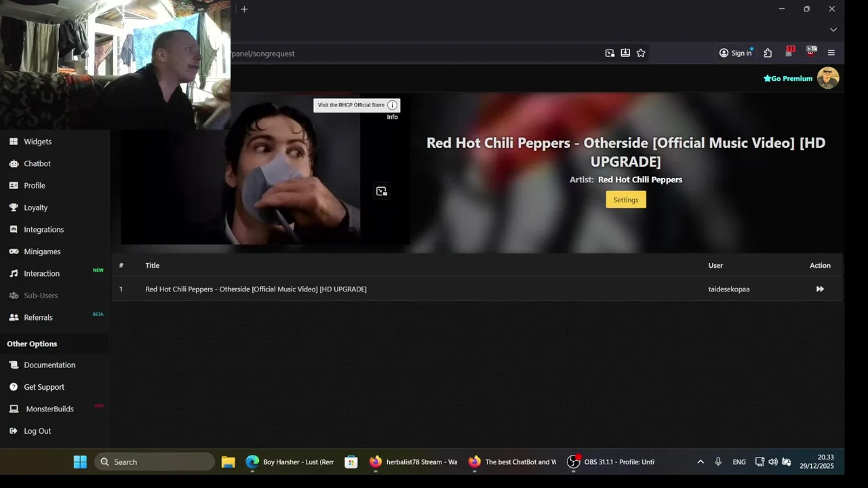Click the taskbar Search box
868x488 pixels.
[x=155, y=462]
